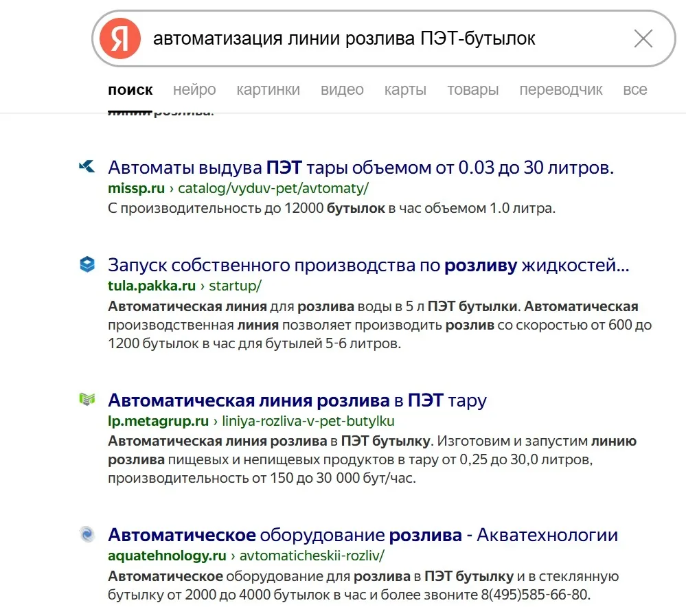Switch to the карты tab
Image resolution: width=686 pixels, height=616 pixels.
coord(404,89)
